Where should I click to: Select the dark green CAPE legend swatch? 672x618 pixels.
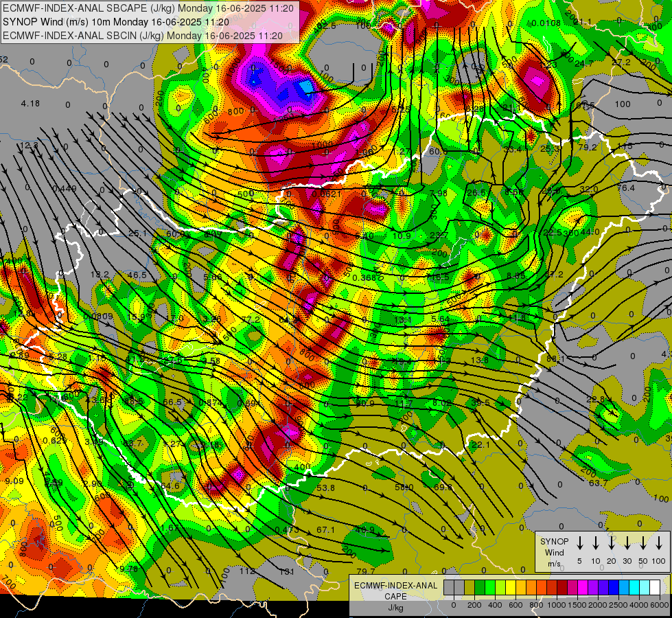pos(480,588)
